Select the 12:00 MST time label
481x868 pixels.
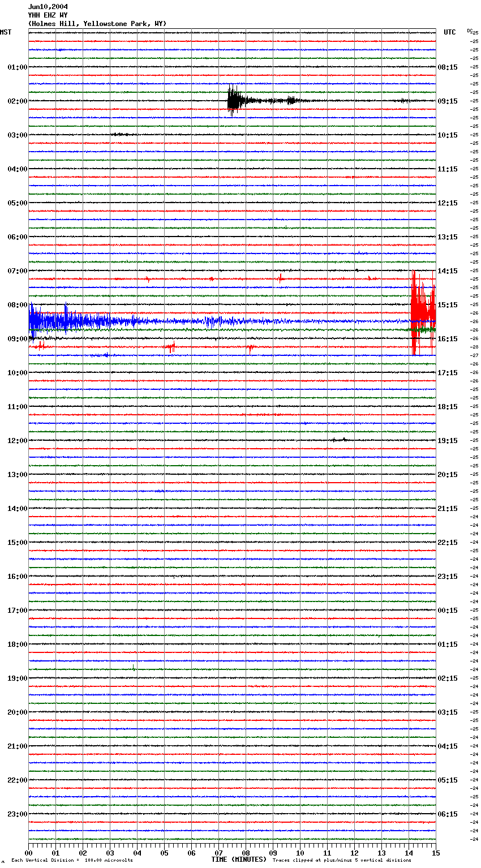pos(18,441)
